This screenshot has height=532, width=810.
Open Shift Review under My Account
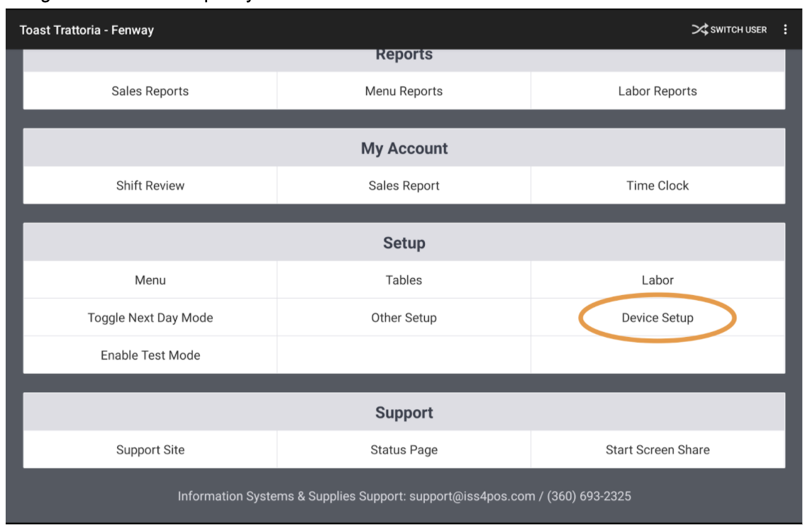click(138, 182)
